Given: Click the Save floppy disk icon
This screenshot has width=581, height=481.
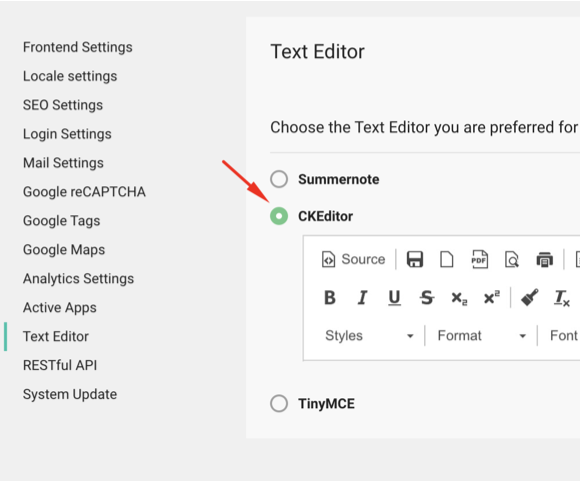Looking at the screenshot, I should coord(415,259).
